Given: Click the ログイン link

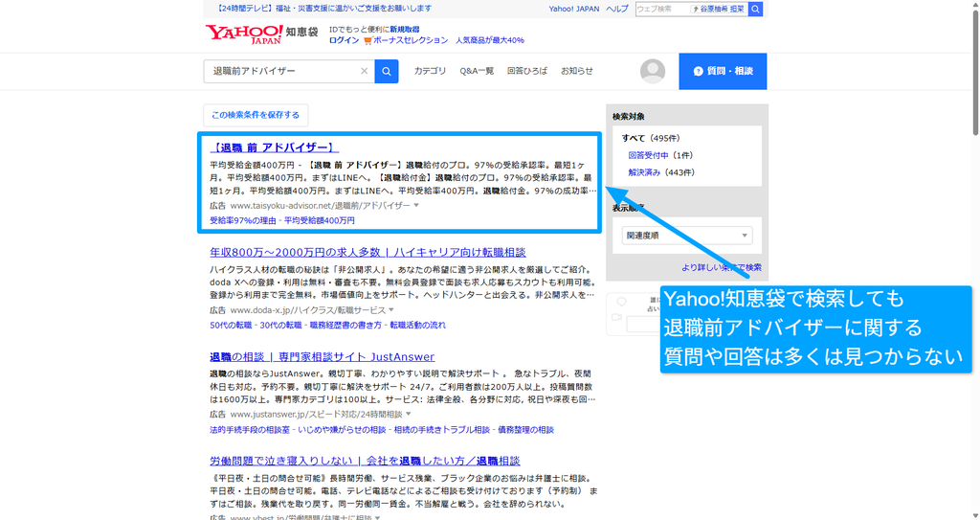Looking at the screenshot, I should [344, 40].
